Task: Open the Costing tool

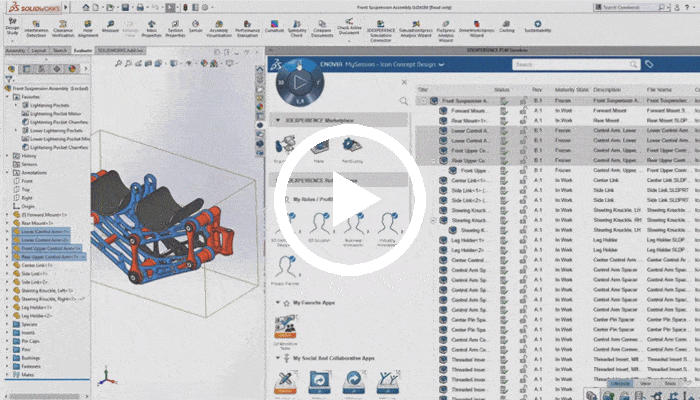Action: 507,26
